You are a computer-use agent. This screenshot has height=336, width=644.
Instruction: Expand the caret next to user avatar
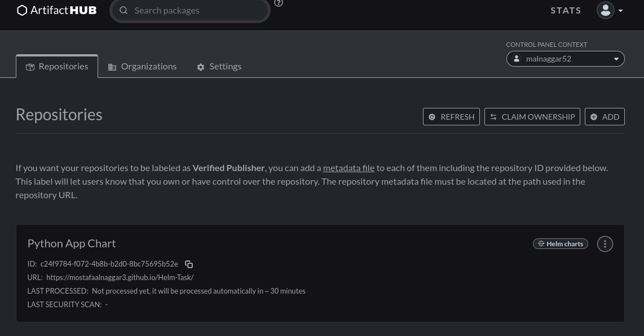pyautogui.click(x=620, y=11)
